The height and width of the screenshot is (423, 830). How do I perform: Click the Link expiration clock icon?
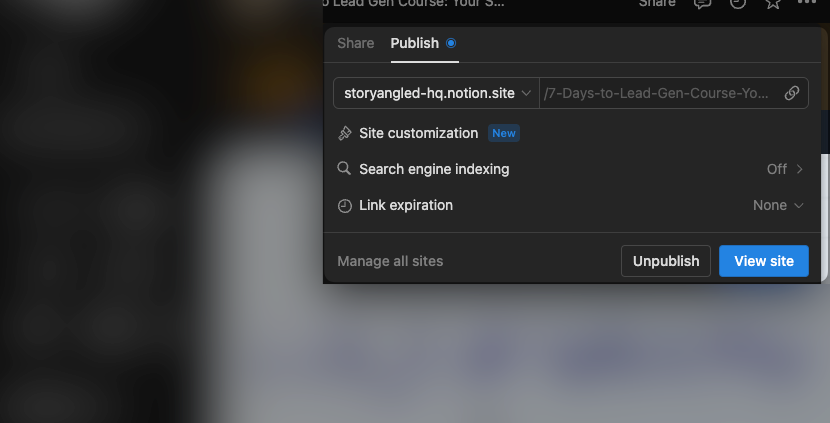345,205
